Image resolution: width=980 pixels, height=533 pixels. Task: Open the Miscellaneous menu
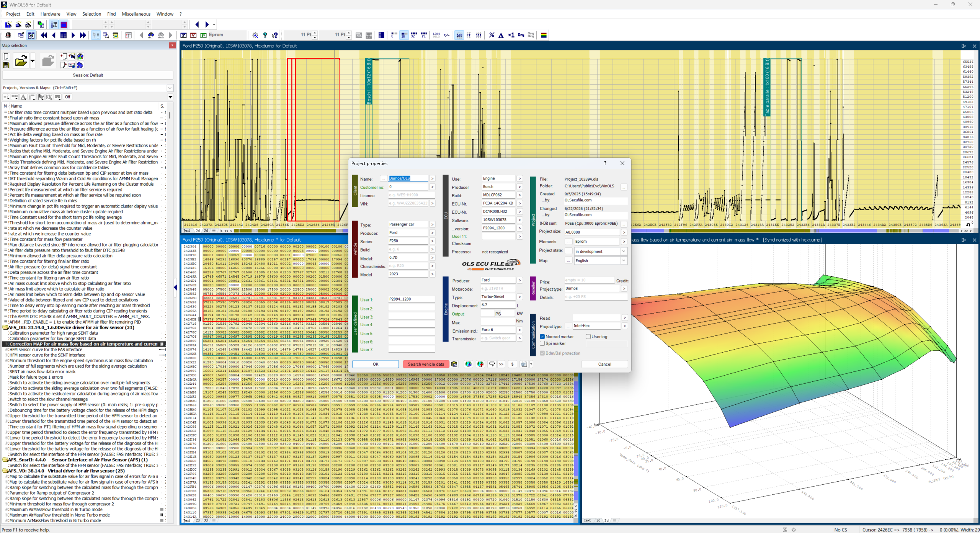(136, 14)
